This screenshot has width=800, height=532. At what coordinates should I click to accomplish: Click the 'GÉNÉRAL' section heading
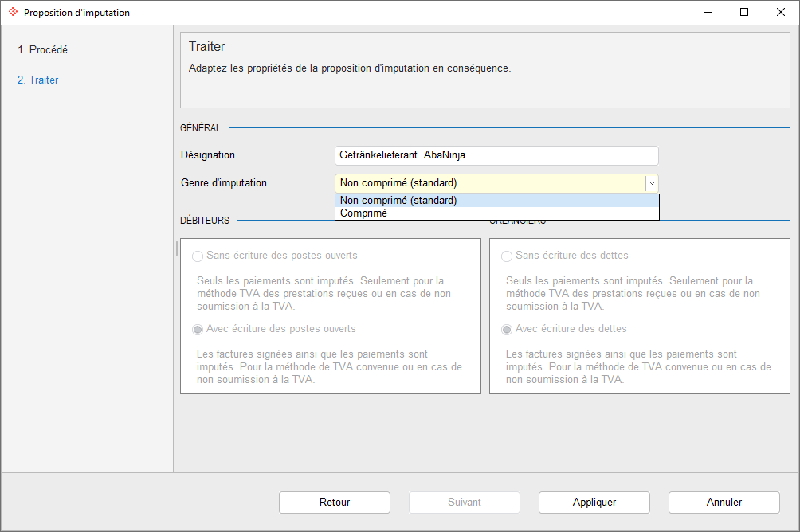coord(201,128)
